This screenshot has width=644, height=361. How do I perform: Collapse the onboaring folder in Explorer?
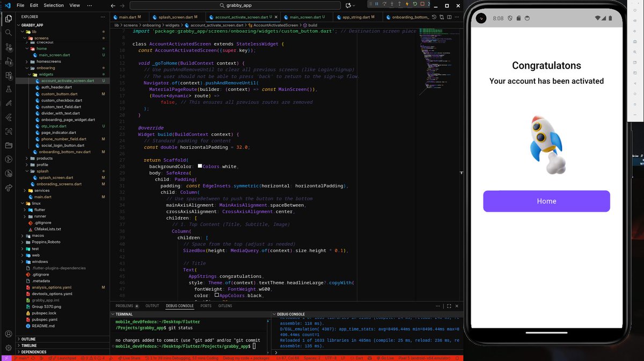pyautogui.click(x=45, y=68)
